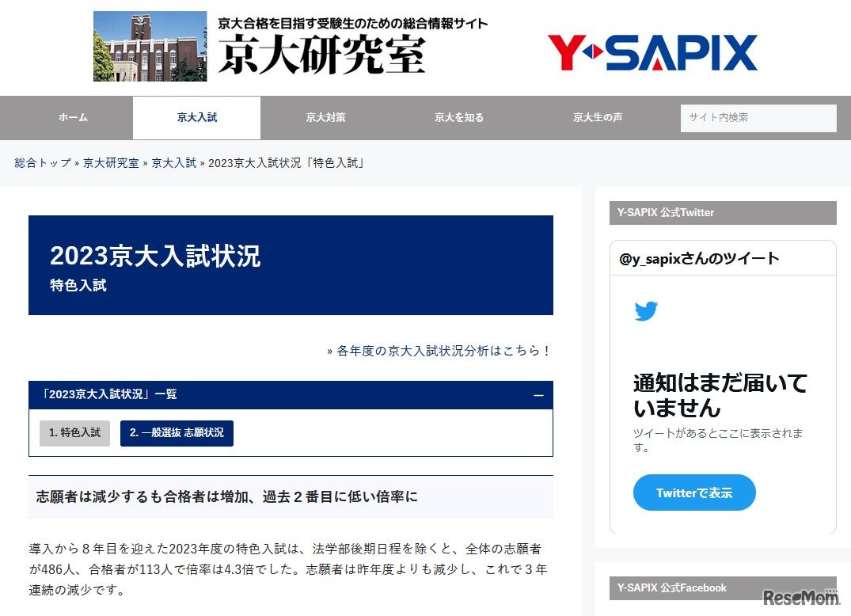Open 各年度の京大入試状況分析はこちら link
The height and width of the screenshot is (616, 851).
pyautogui.click(x=439, y=350)
